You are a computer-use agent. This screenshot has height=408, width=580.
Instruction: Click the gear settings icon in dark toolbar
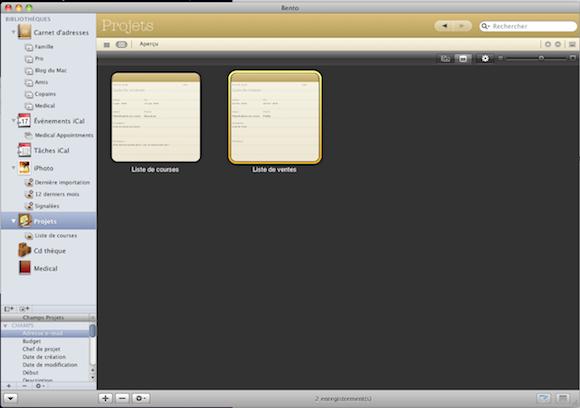pyautogui.click(x=485, y=58)
